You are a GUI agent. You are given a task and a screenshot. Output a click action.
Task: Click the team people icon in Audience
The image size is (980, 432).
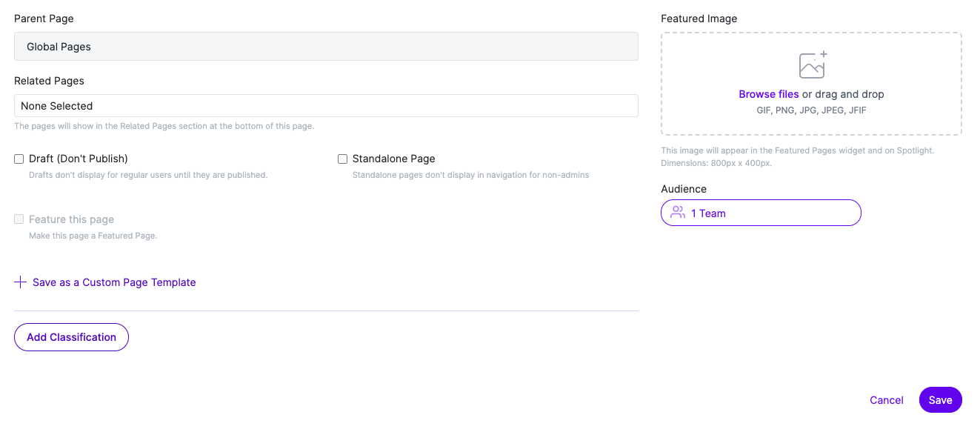(x=678, y=213)
